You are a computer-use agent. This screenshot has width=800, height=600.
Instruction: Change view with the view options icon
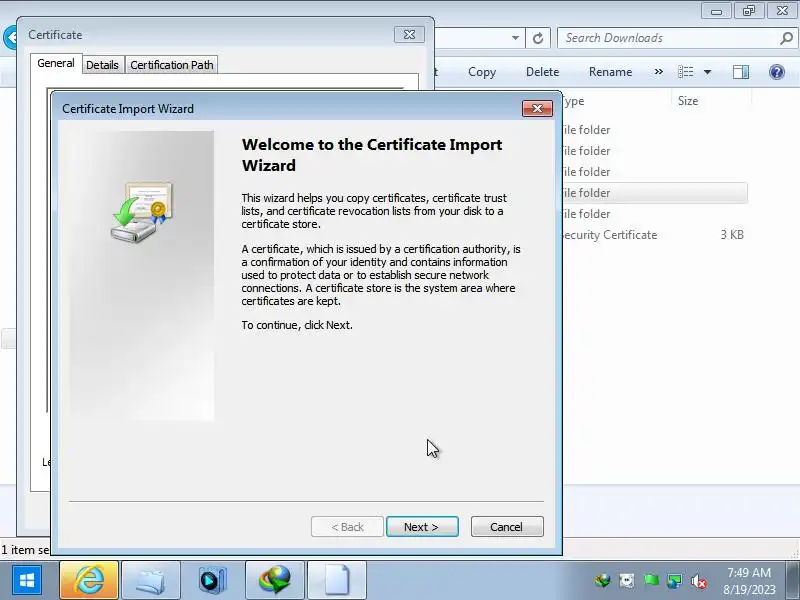click(685, 72)
